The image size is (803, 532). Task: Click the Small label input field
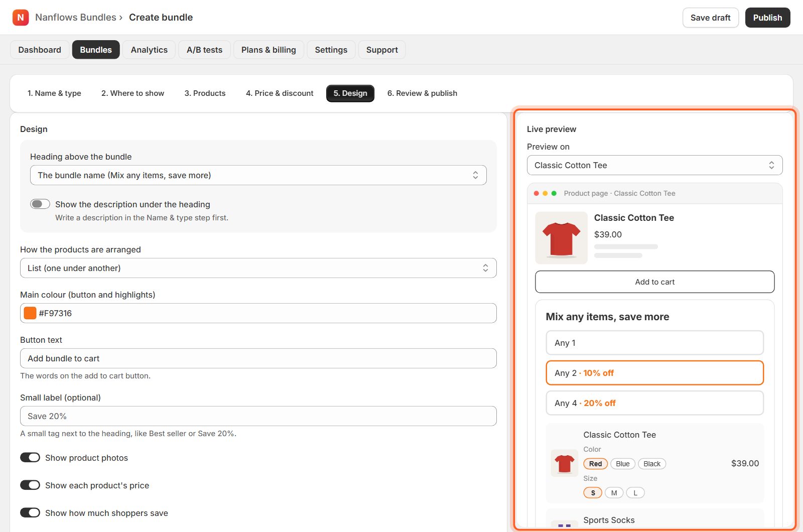coord(258,416)
